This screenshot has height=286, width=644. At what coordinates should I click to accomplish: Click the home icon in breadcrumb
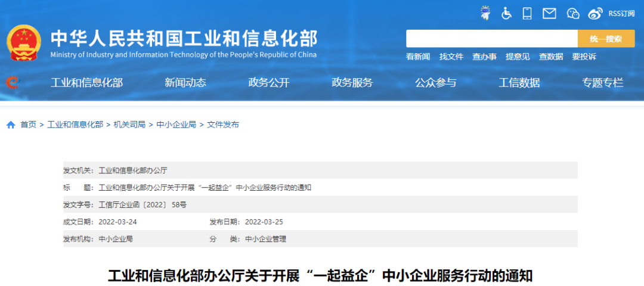[x=11, y=125]
